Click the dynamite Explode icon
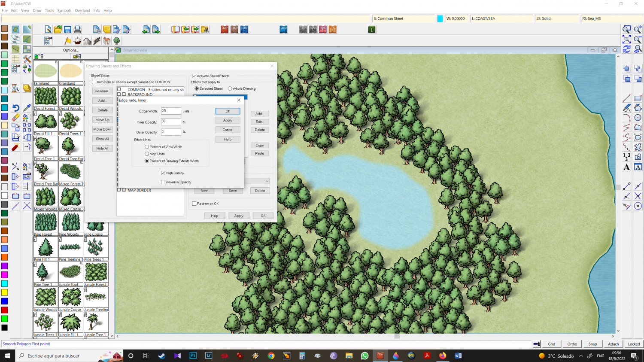The image size is (644, 362). coord(15,147)
